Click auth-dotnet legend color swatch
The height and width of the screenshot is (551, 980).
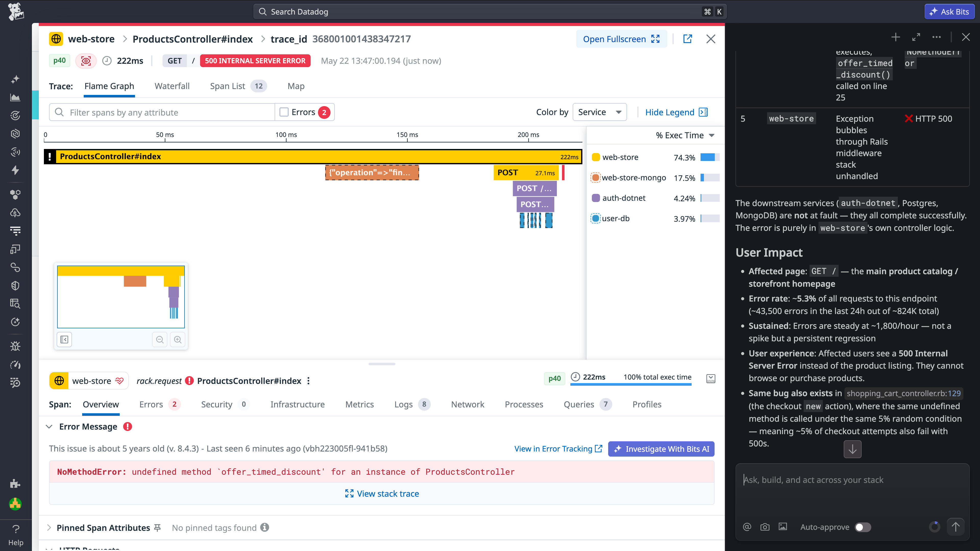596,198
